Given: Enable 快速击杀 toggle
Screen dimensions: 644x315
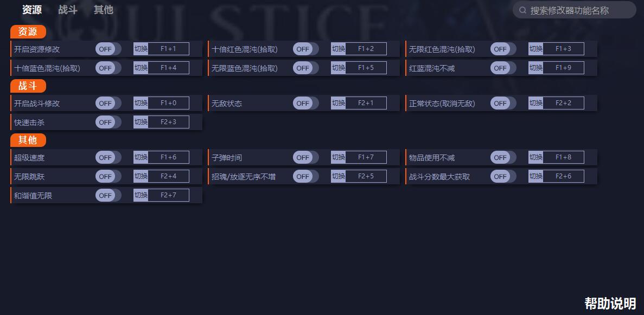Looking at the screenshot, I should [x=109, y=122].
